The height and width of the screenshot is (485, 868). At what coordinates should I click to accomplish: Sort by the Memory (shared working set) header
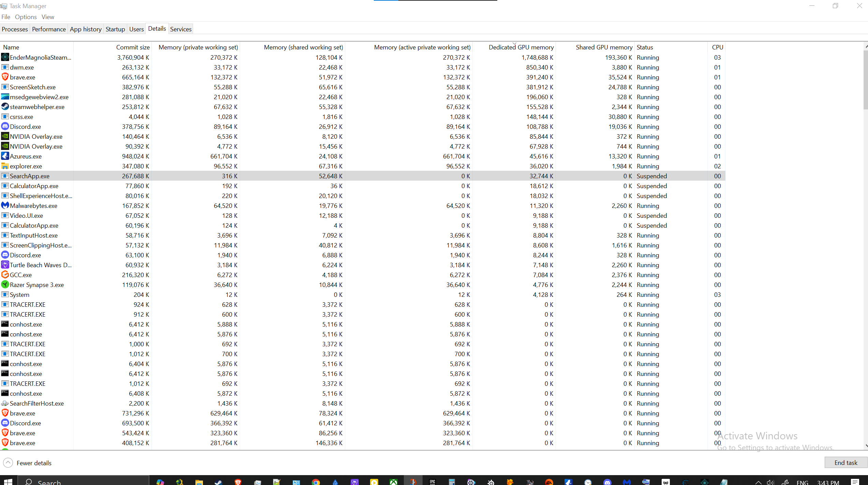tap(292, 47)
